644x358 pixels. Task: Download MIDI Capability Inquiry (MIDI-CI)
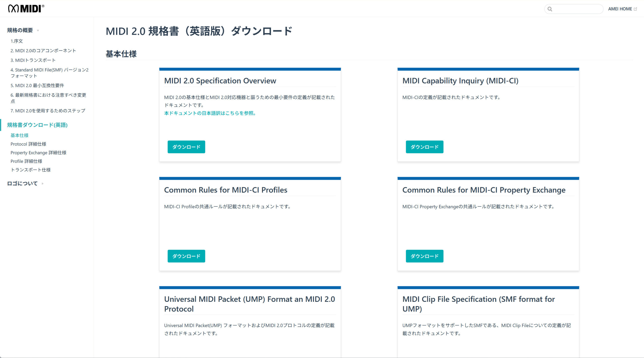(424, 147)
